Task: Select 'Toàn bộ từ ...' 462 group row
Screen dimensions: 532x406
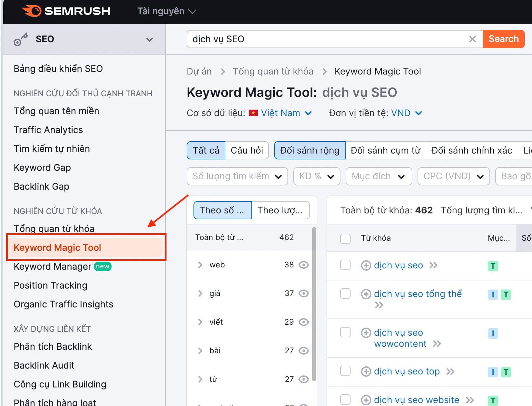Action: click(x=249, y=237)
